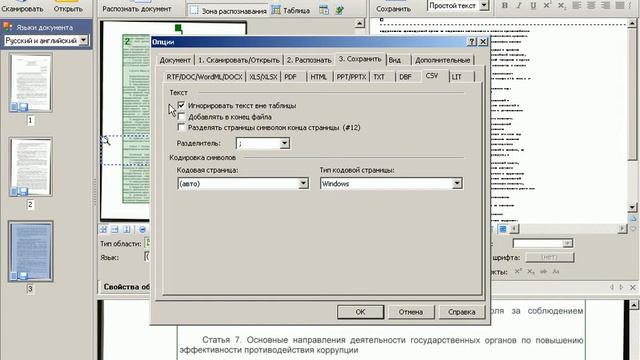
Task: Switch to '2. Распознать' tab
Action: click(x=309, y=60)
